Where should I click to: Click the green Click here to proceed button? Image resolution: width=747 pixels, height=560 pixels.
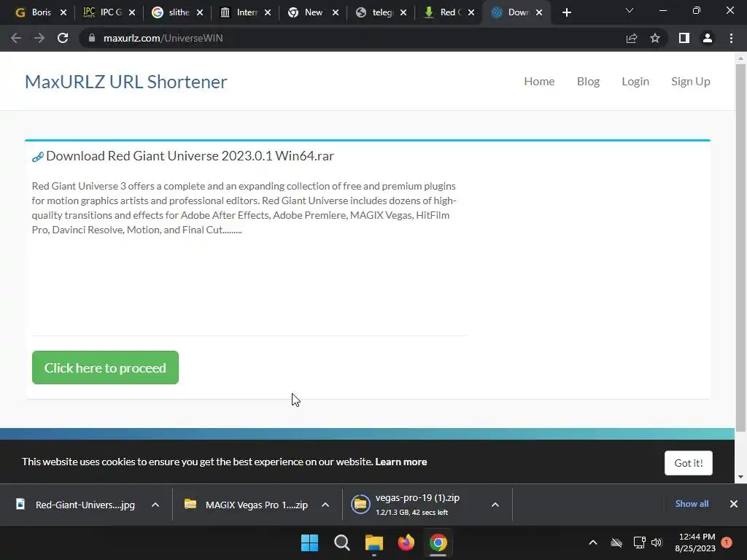(x=105, y=367)
